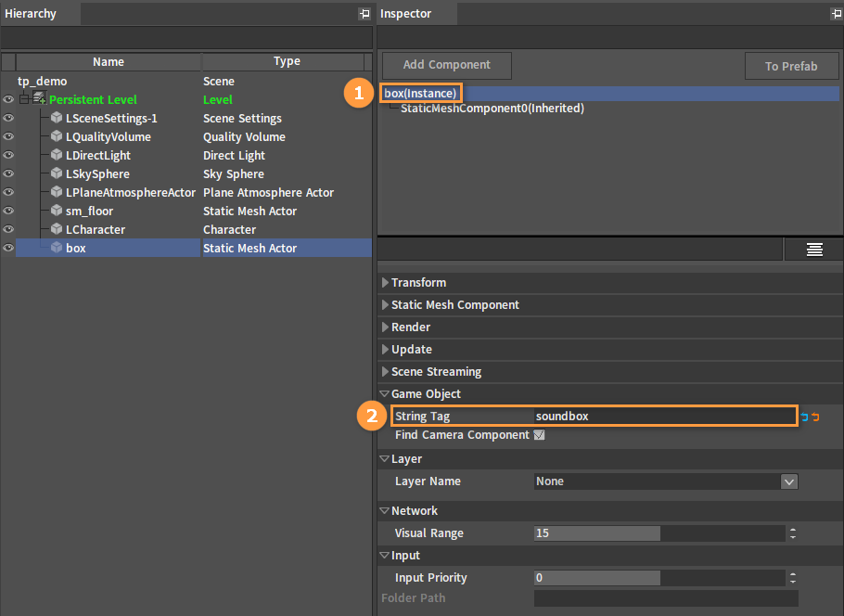Select the LDirectLight row name
Image resolution: width=844 pixels, height=616 pixels.
(98, 156)
